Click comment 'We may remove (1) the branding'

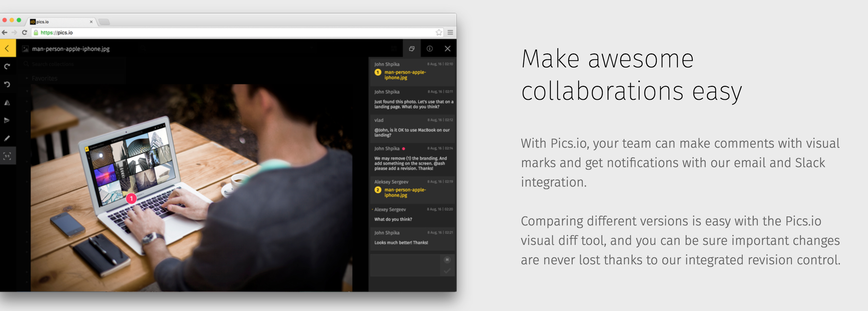point(410,163)
